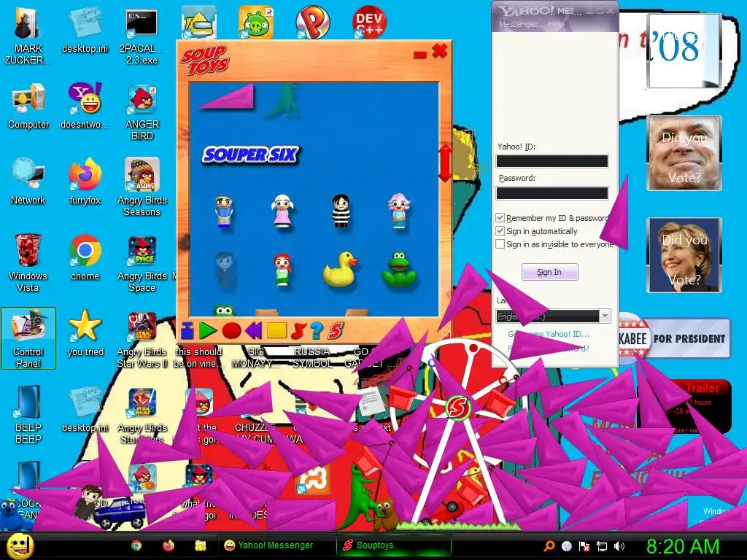Screen dimensions: 747x560
Task: Open the Network desktop icon
Action: tap(28, 182)
